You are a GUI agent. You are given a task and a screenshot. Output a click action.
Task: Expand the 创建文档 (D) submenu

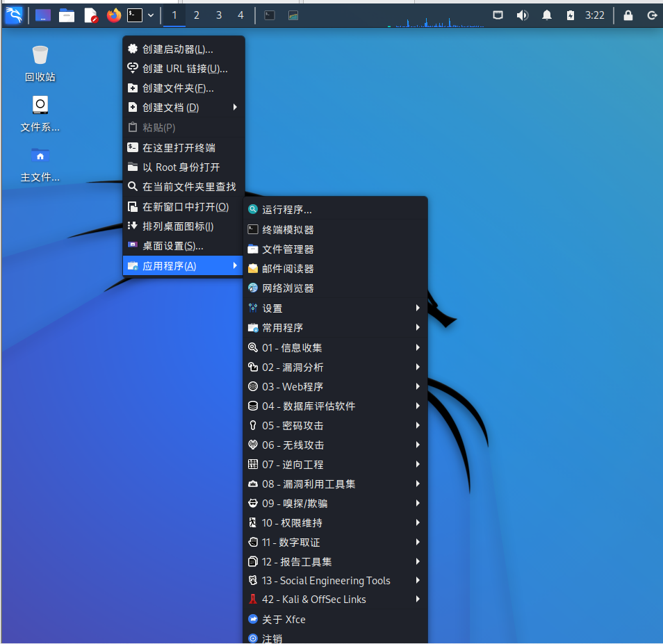point(183,107)
